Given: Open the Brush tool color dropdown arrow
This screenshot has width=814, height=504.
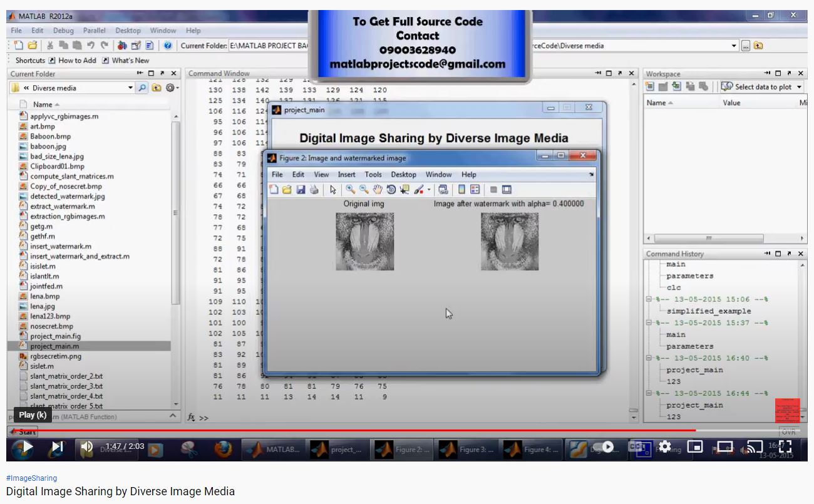Looking at the screenshot, I should click(x=429, y=190).
